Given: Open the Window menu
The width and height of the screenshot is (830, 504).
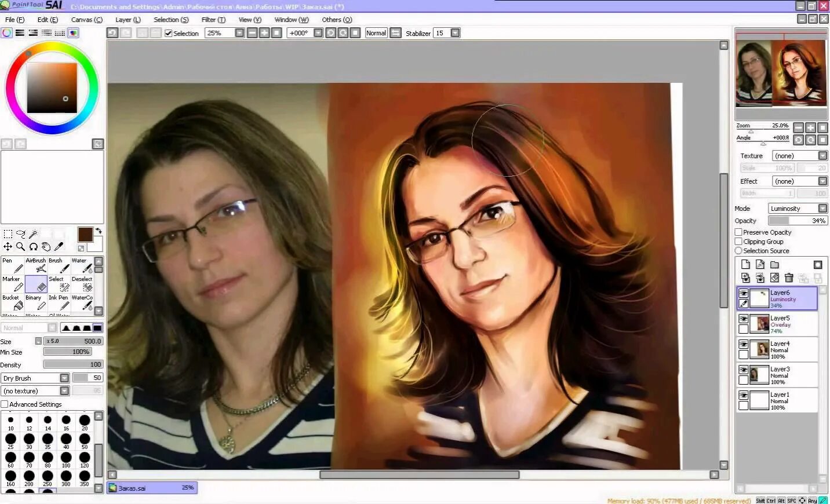Looking at the screenshot, I should click(x=292, y=20).
